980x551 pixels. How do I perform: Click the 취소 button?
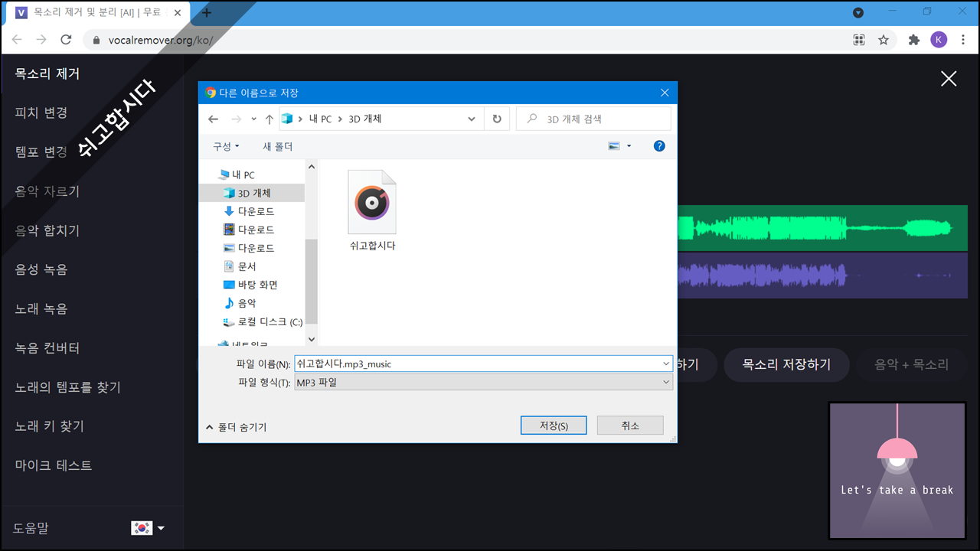[630, 425]
